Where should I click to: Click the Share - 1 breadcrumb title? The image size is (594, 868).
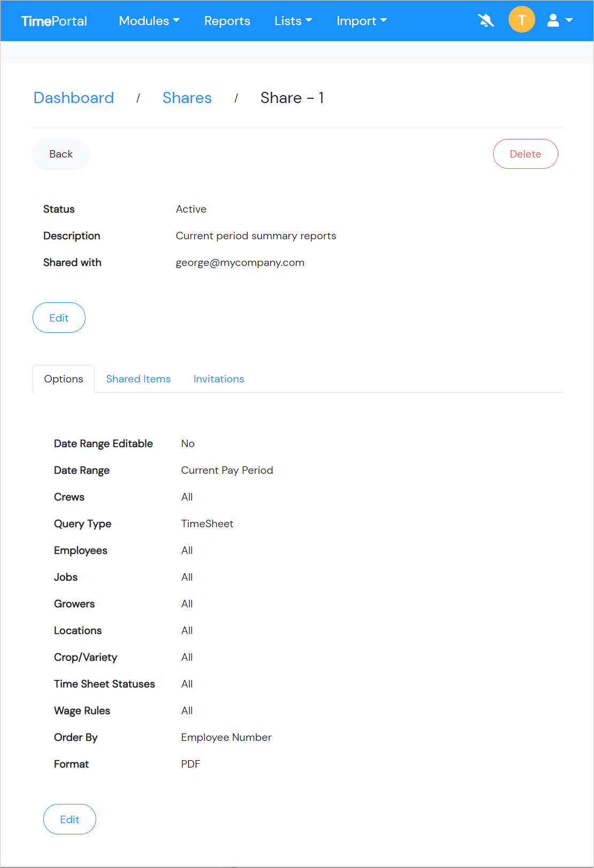pos(292,98)
